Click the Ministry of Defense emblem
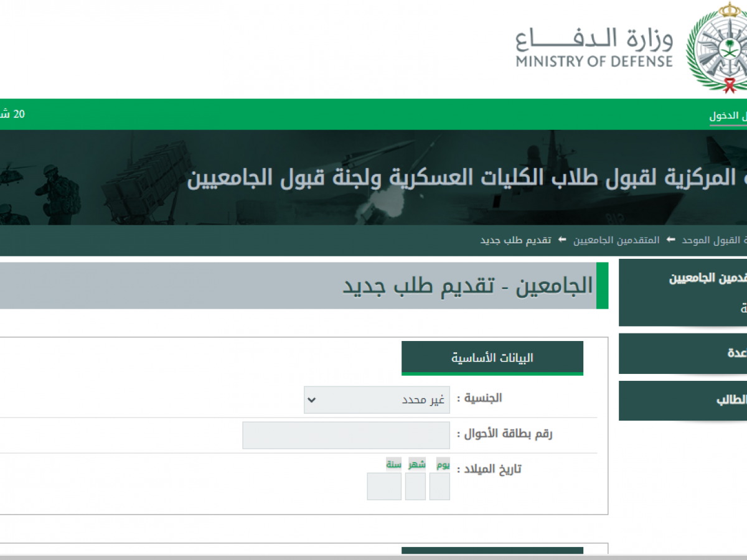Screen dimensions: 747x560 [x=717, y=47]
